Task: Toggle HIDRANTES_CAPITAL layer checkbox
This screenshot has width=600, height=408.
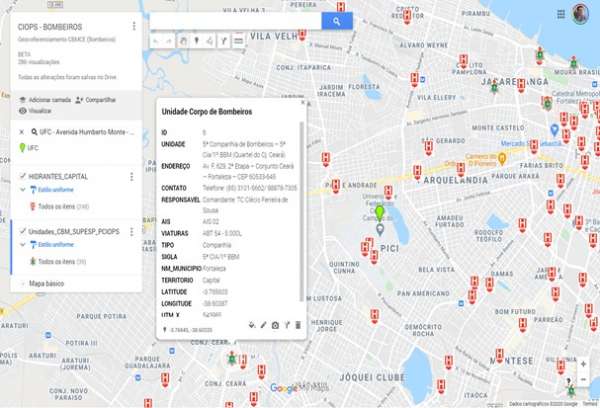Action: 22,176
